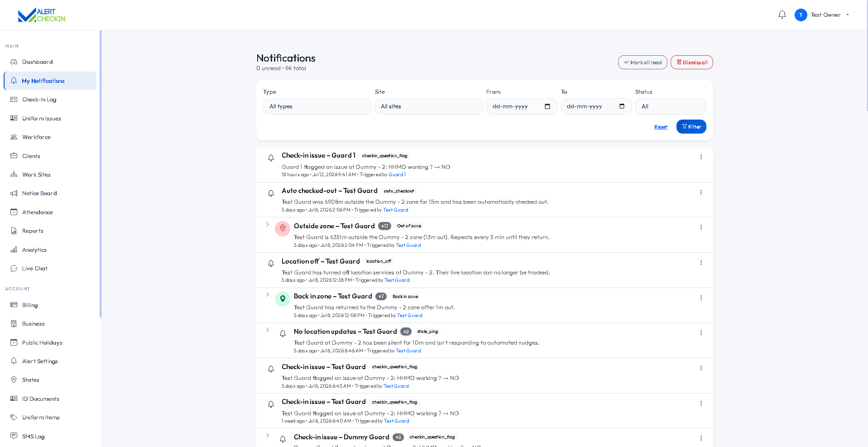Click the Public Holidays calendar icon

(14, 342)
